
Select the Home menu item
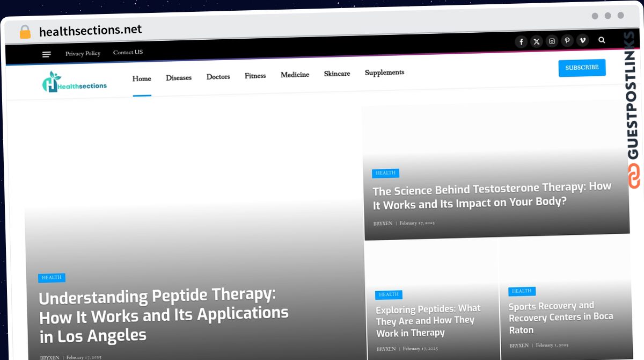point(142,78)
